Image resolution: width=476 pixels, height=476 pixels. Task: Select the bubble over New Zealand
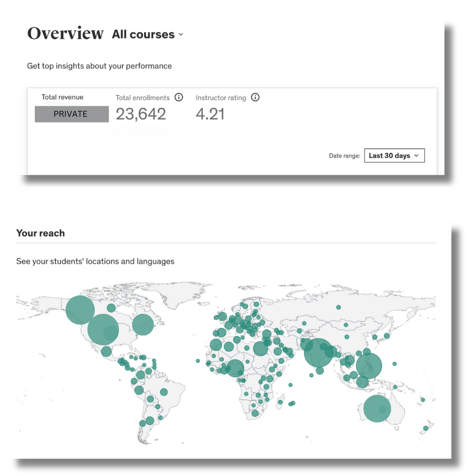coord(425,428)
